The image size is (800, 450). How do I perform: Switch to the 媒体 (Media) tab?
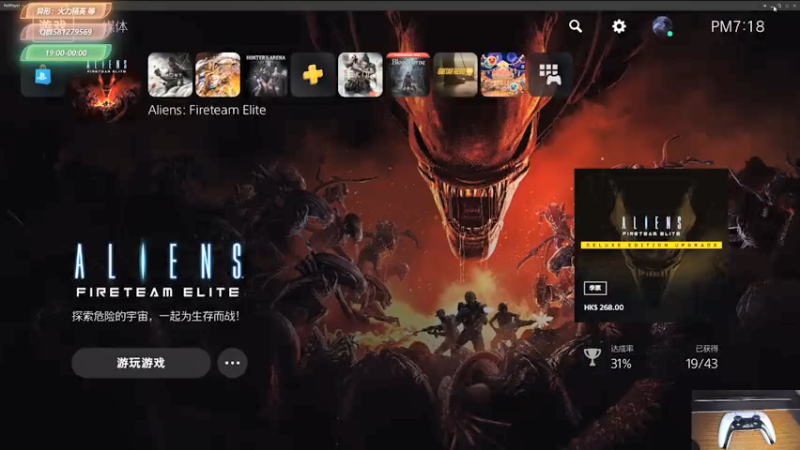115,27
